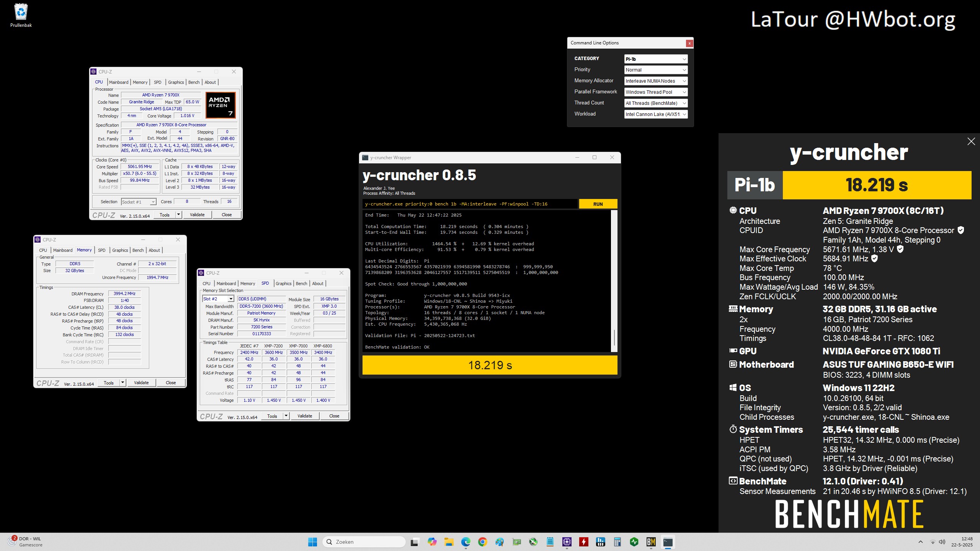980x551 pixels.
Task: Click the y-cruncher command line input field
Action: 470,204
